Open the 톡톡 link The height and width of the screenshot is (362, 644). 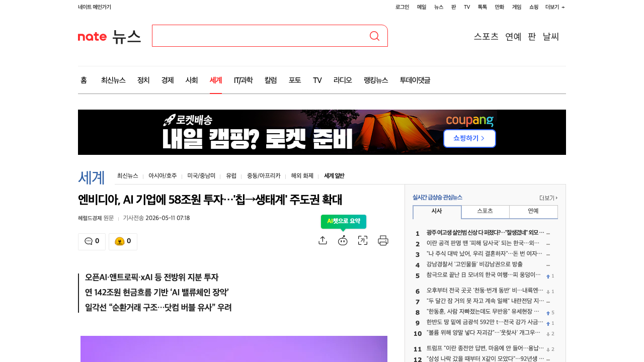point(482,7)
